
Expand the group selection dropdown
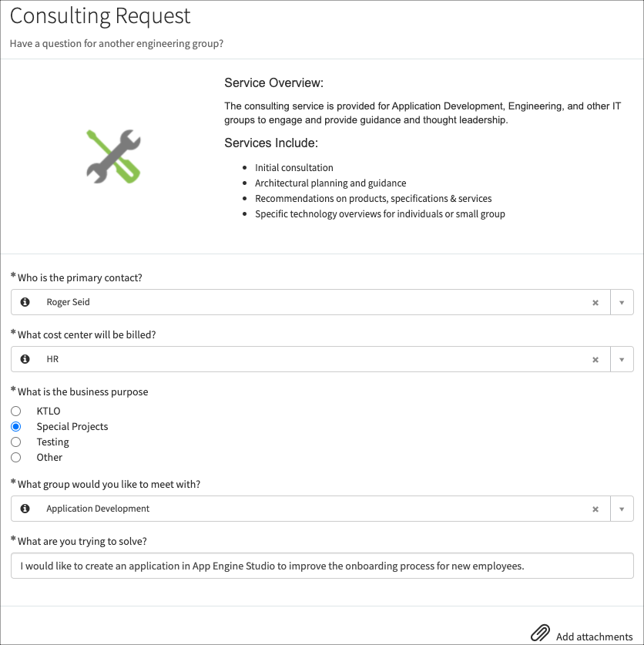point(622,509)
